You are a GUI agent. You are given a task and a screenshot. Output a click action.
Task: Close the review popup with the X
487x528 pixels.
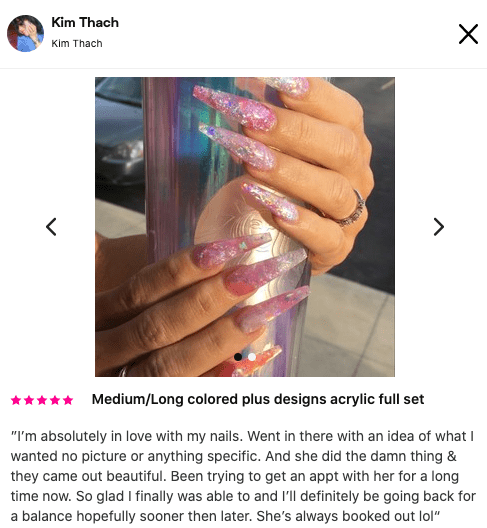[x=468, y=34]
